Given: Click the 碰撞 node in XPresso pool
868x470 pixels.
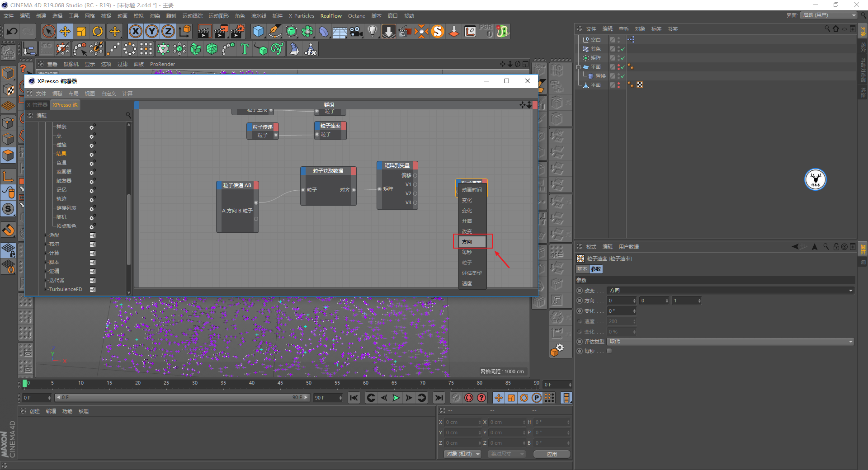Looking at the screenshot, I should 61,145.
